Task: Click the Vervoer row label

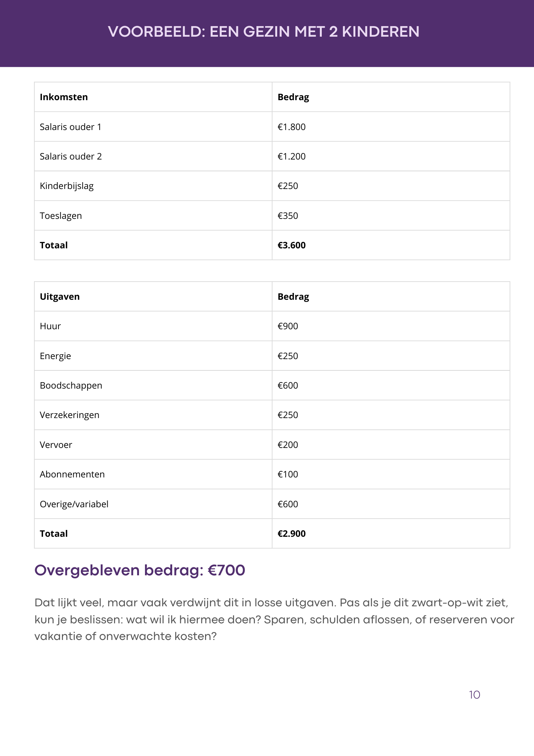Action: pos(56,445)
